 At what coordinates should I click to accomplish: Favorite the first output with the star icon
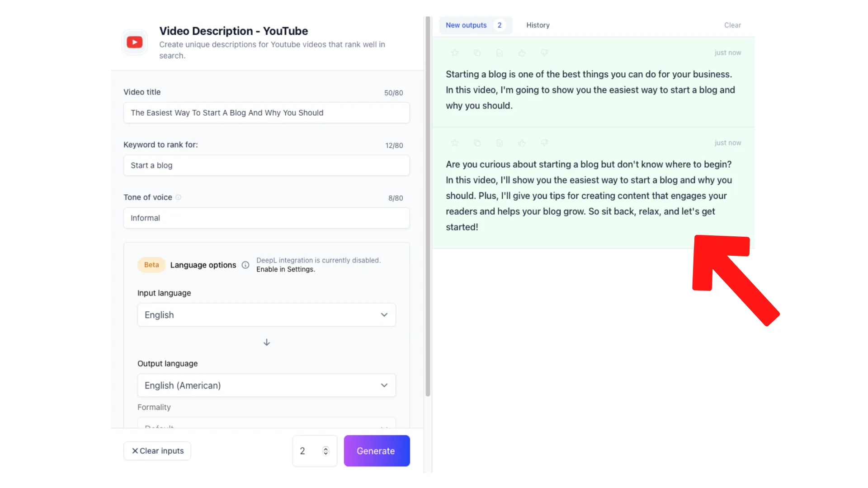(x=455, y=52)
